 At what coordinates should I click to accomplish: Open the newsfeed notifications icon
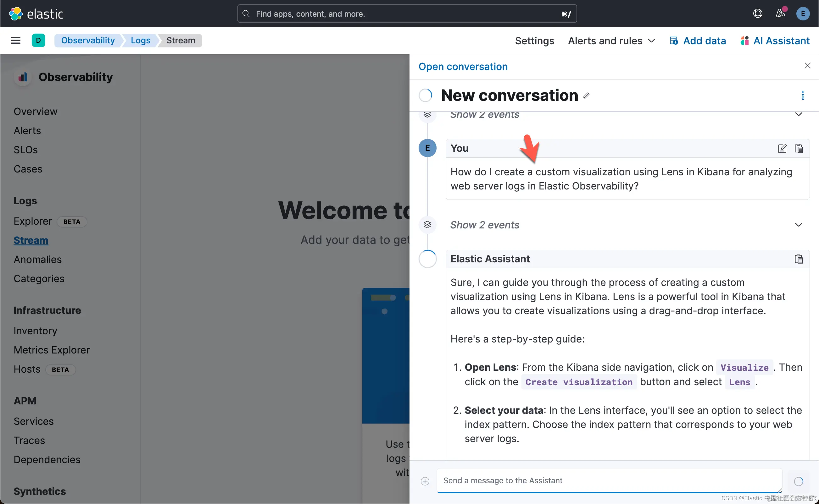[780, 14]
